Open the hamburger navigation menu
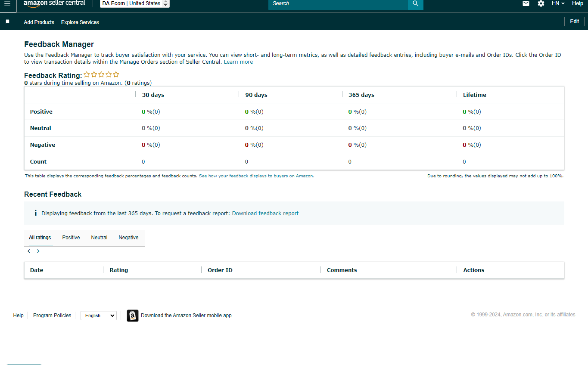The image size is (588, 365). tap(7, 3)
